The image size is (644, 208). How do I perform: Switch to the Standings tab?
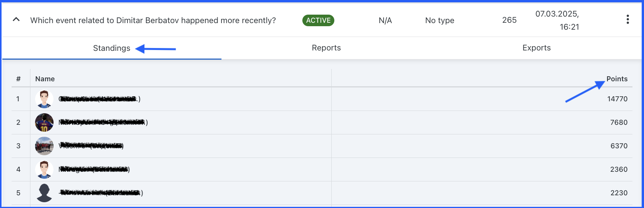coord(112,48)
